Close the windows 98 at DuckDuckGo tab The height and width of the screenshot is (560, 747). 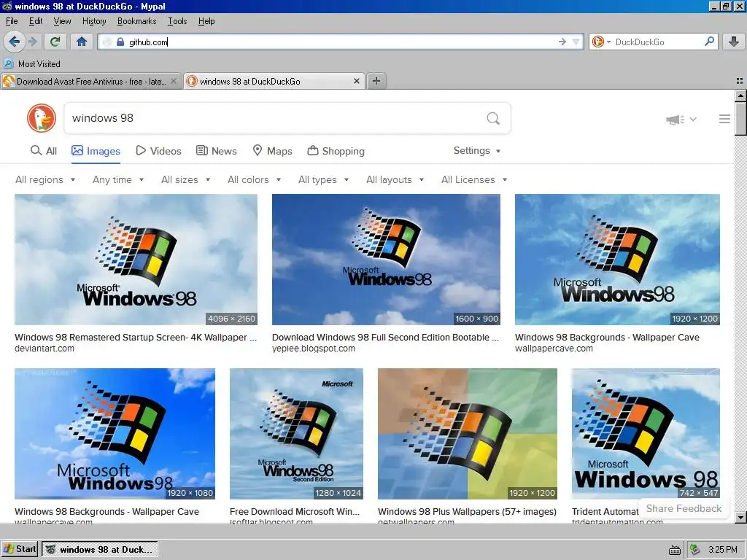(x=356, y=82)
